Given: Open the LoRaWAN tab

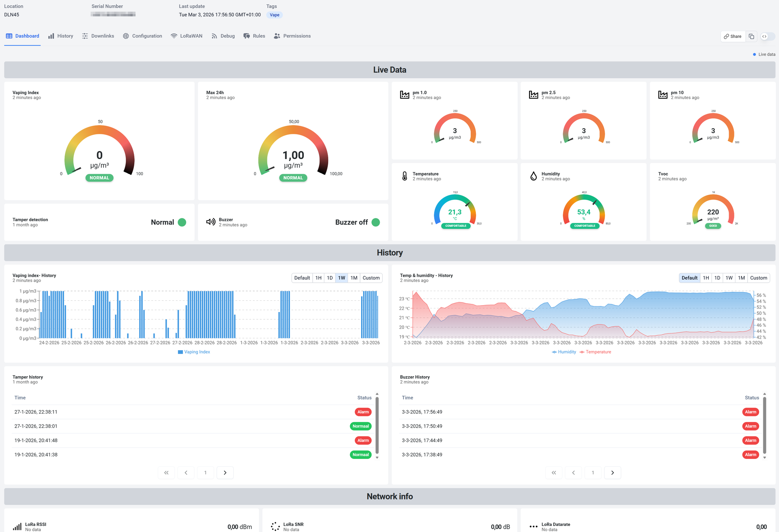Looking at the screenshot, I should tap(187, 36).
